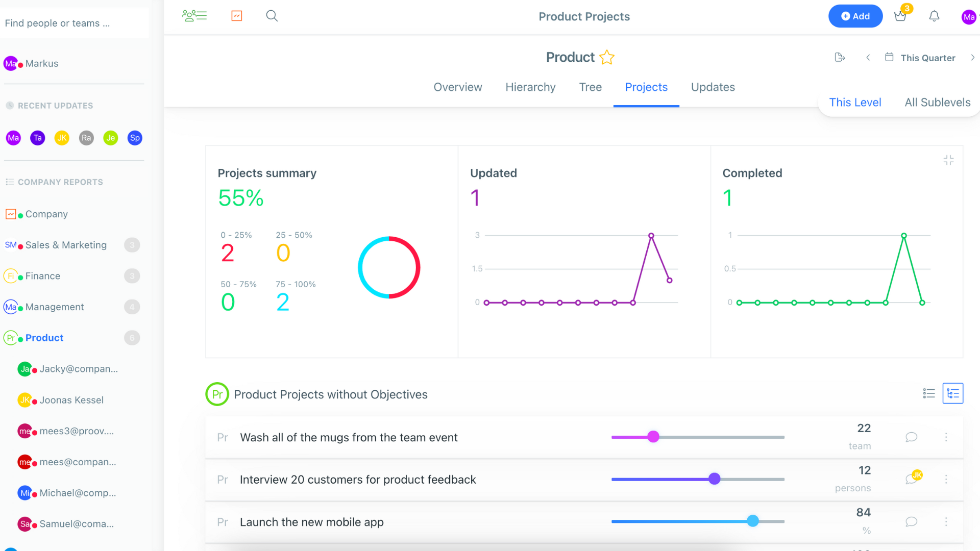Drag slider for Launch the new mobile app

pos(754,521)
